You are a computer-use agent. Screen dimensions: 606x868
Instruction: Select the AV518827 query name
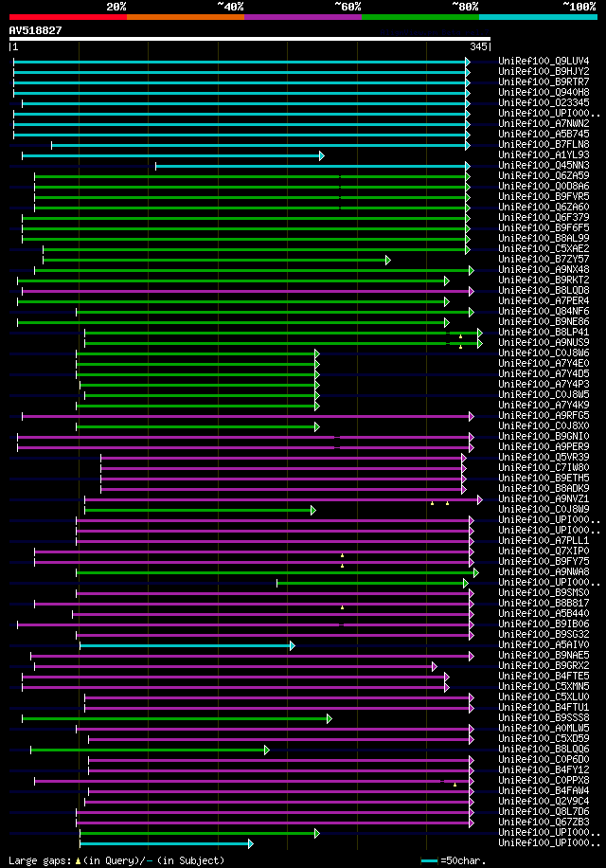click(x=35, y=30)
